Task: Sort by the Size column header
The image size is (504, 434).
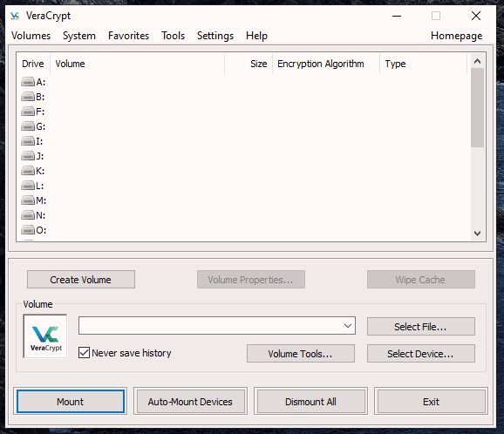Action: tap(249, 64)
